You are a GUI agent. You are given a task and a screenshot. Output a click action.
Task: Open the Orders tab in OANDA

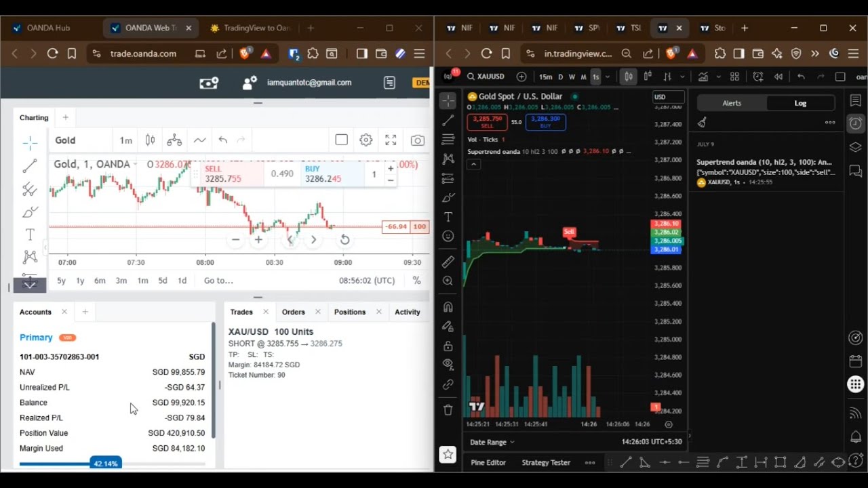294,312
